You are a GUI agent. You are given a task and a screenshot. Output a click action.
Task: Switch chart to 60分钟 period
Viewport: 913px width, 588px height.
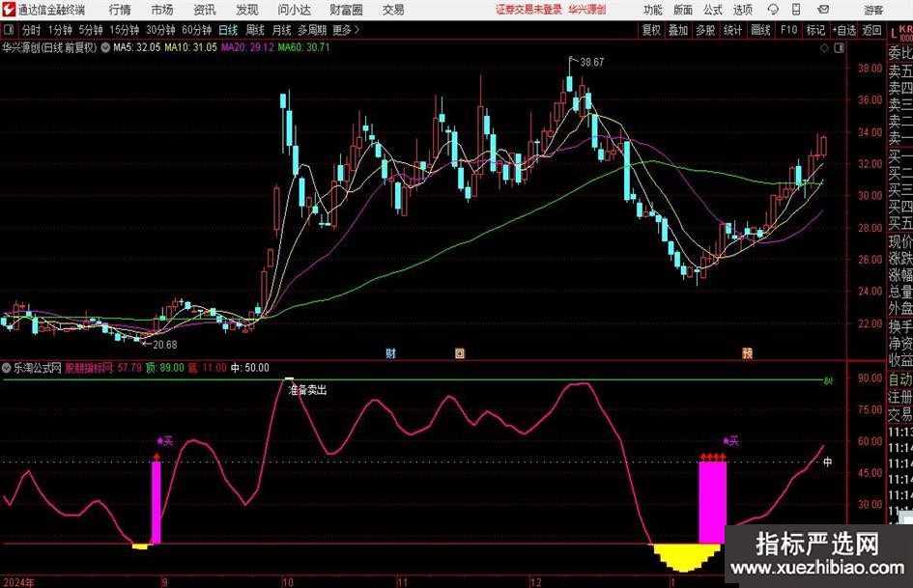coord(196,30)
